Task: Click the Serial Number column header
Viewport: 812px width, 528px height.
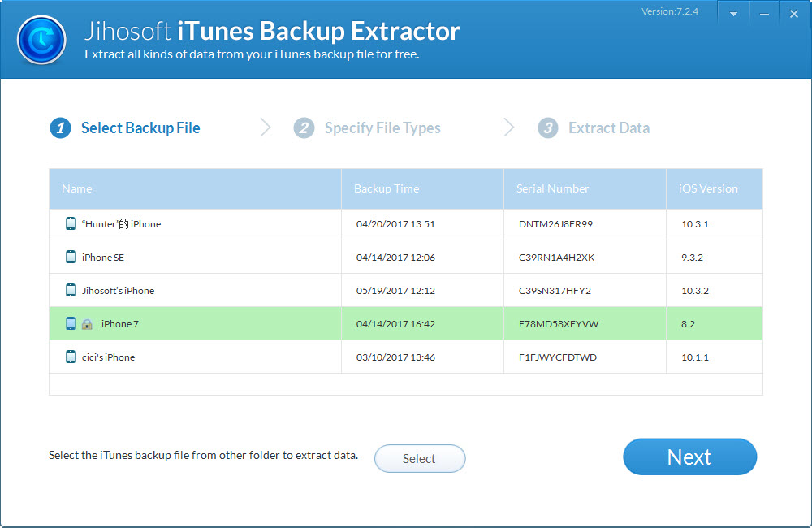Action: tap(553, 188)
